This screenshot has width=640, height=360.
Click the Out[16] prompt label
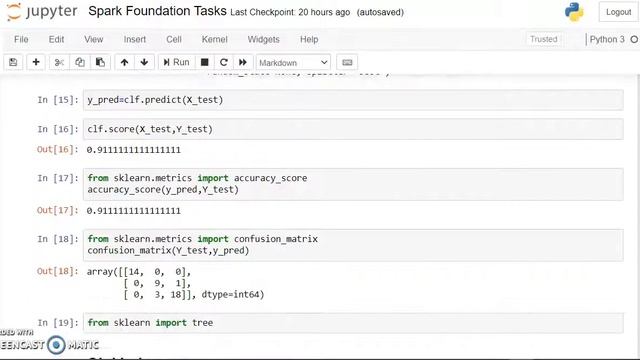[x=58, y=149]
